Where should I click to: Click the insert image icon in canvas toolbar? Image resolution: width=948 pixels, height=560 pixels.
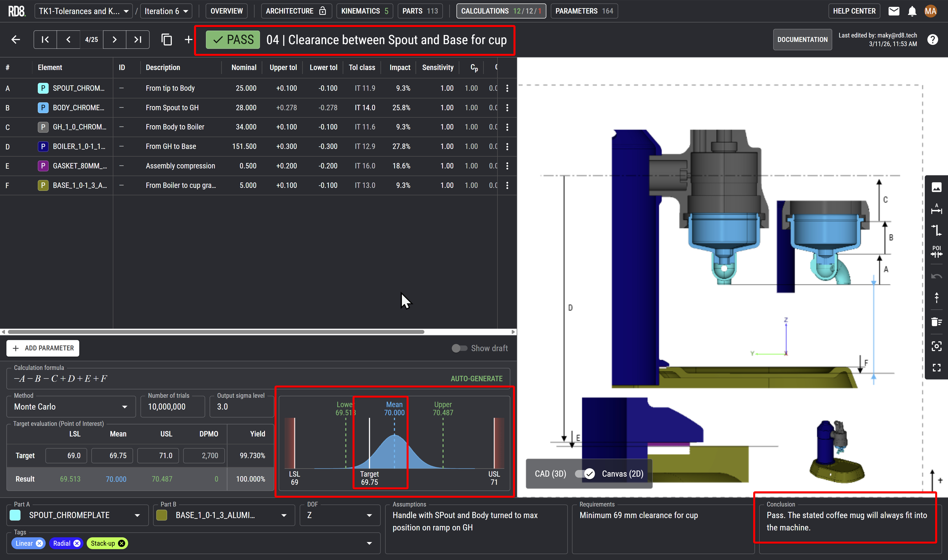[x=936, y=187]
